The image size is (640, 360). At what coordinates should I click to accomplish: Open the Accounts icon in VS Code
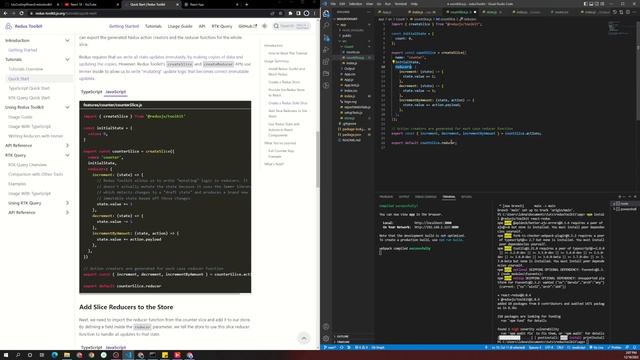326,326
